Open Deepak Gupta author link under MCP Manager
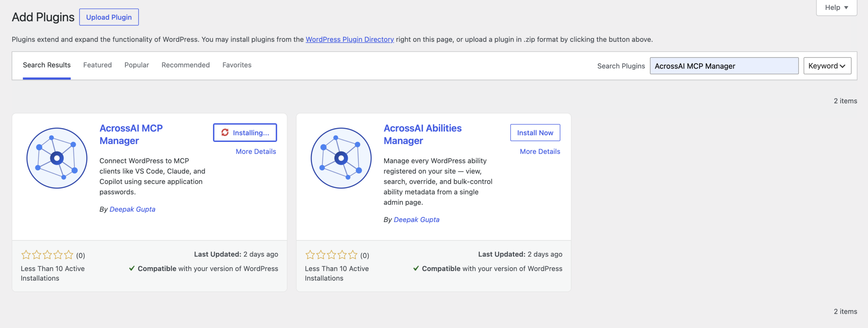Viewport: 868px width, 328px height. (x=132, y=209)
